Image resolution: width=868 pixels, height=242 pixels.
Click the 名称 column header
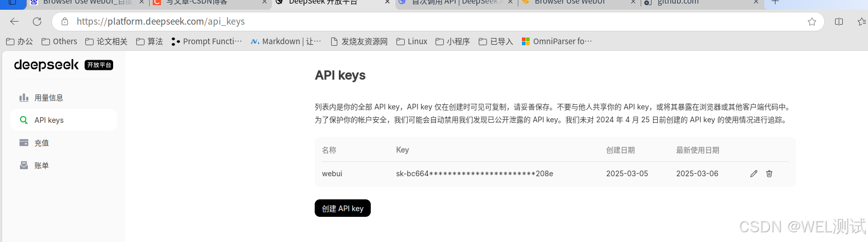point(329,150)
